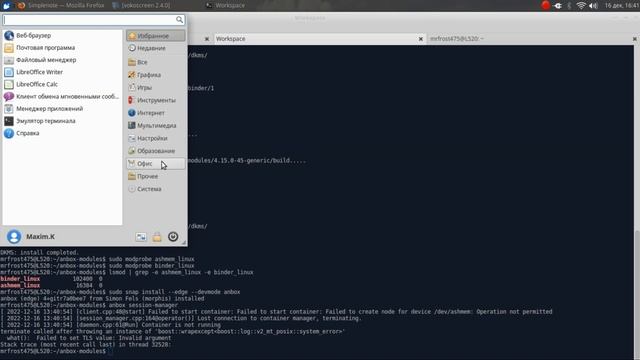Open the Мультимедиа category
This screenshot has width=640, height=360.
pos(156,126)
